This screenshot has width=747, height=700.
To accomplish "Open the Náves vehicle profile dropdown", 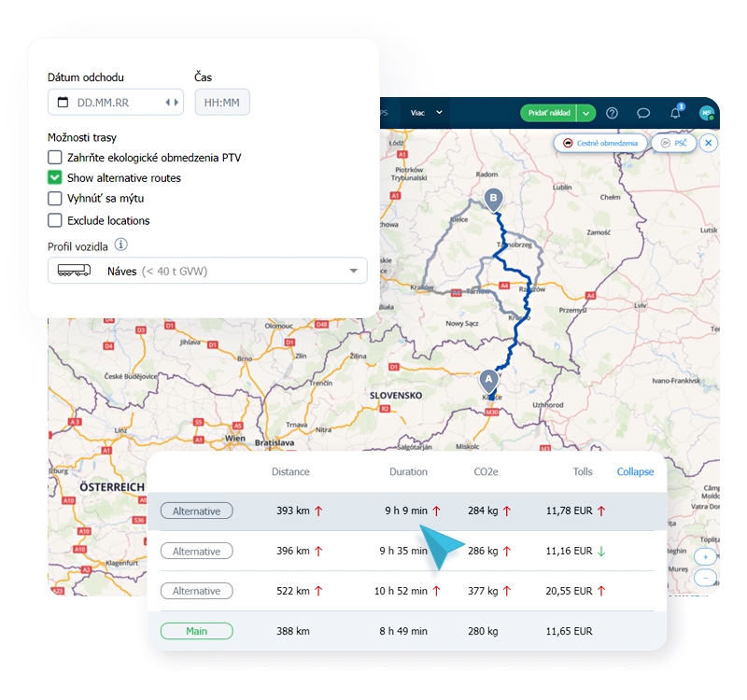I will point(207,271).
